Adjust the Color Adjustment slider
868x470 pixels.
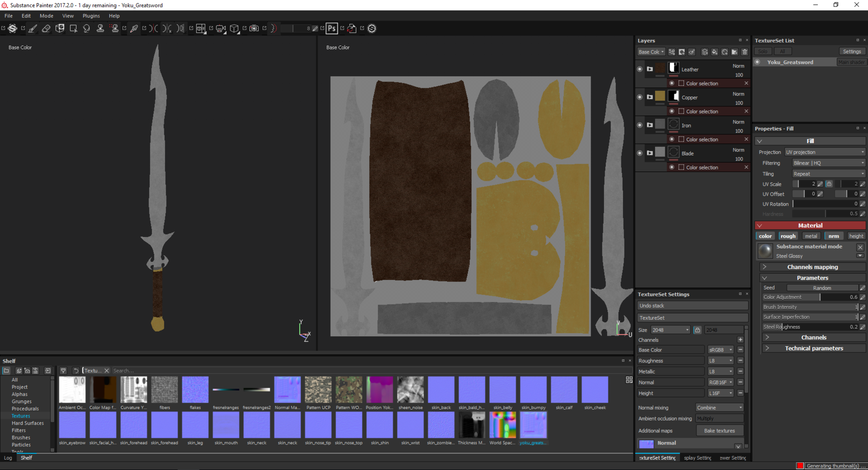(x=819, y=297)
